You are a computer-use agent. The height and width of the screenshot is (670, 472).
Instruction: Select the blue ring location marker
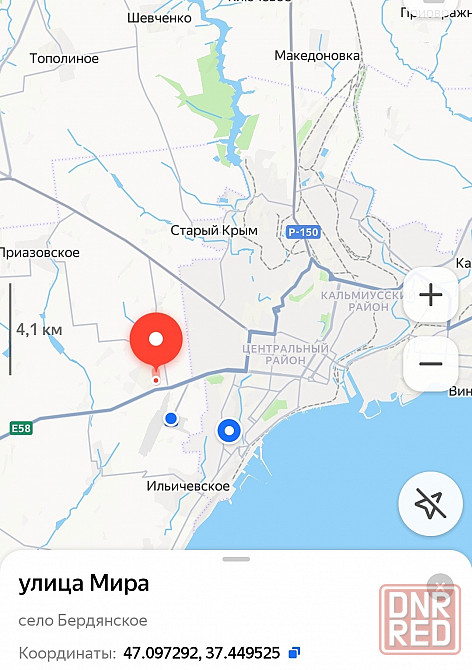click(229, 430)
